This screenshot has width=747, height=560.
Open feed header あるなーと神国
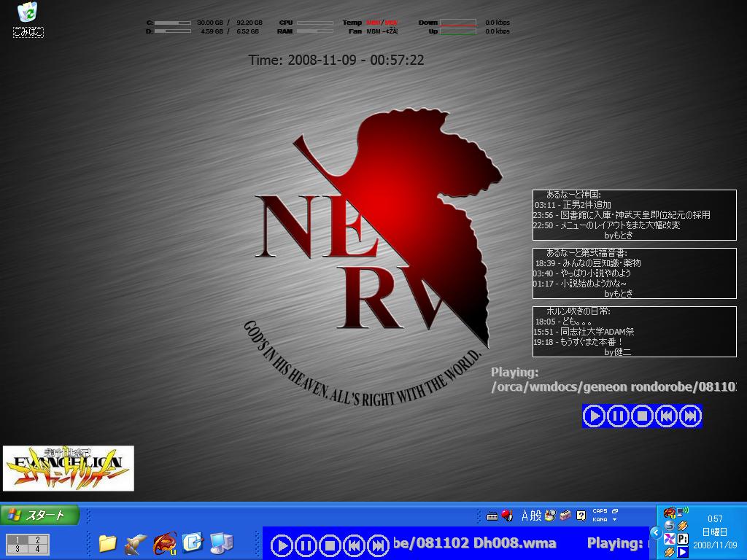(573, 195)
